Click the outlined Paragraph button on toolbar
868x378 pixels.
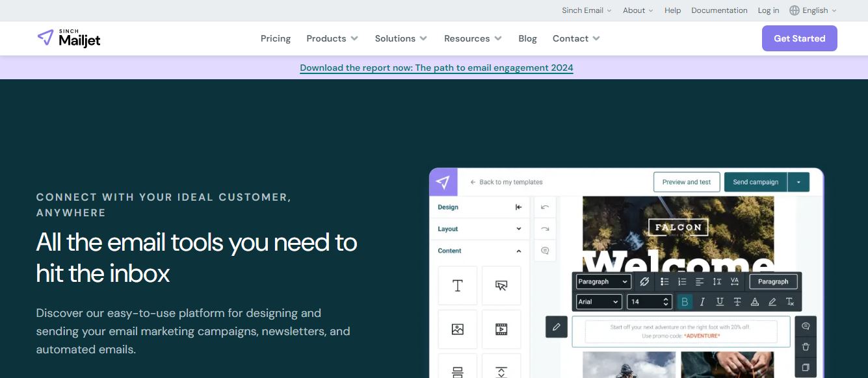(773, 281)
